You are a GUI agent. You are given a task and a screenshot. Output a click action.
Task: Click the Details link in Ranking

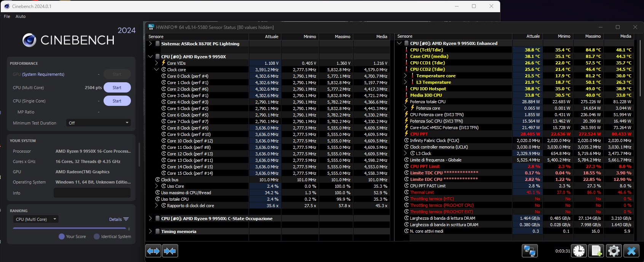115,219
